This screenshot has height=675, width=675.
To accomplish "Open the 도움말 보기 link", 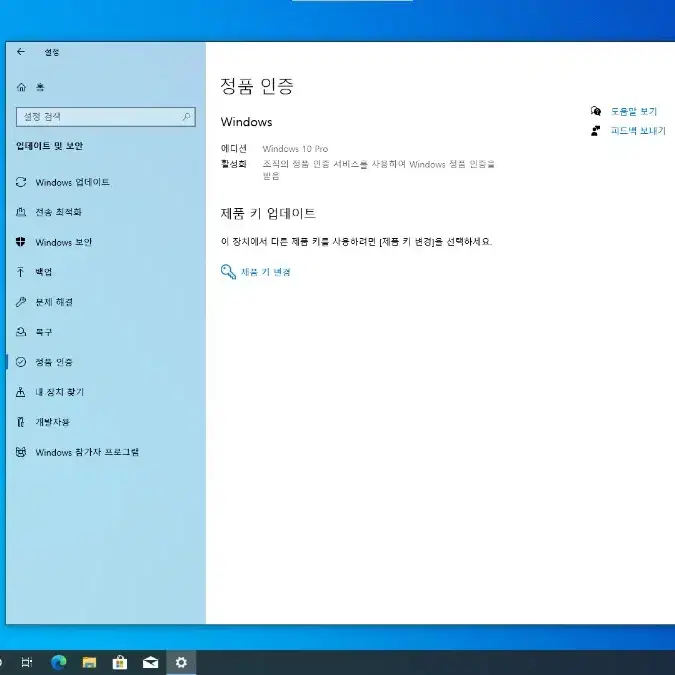I will pos(634,111).
